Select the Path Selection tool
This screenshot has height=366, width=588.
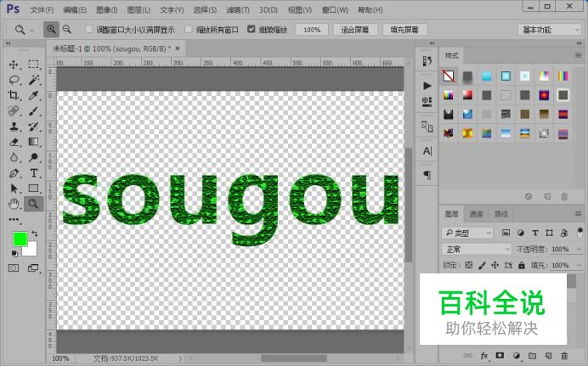click(x=14, y=189)
